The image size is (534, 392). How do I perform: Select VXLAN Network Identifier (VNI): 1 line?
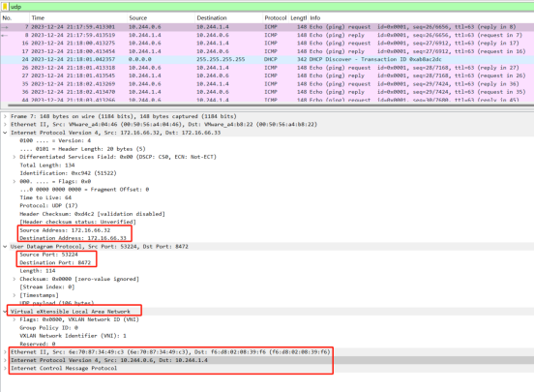pyautogui.click(x=73, y=336)
